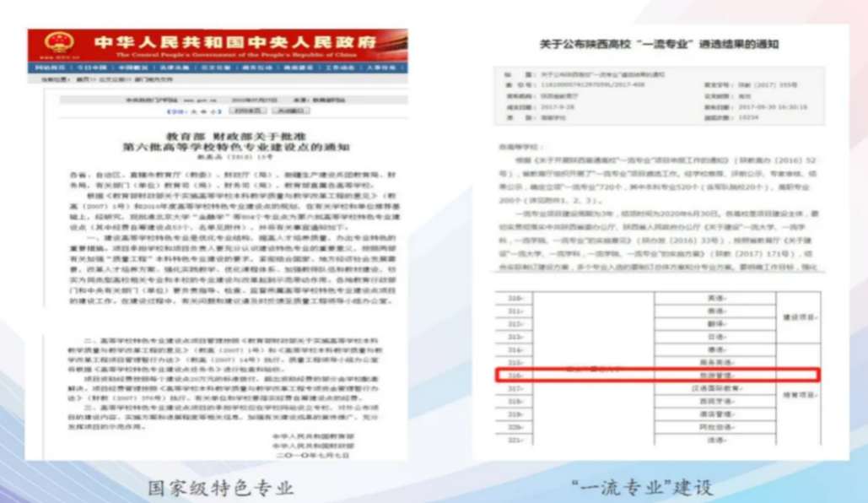Screen dimensions: 868x503
Task: Click the caption 国家级特色专业
Action: pos(221,488)
